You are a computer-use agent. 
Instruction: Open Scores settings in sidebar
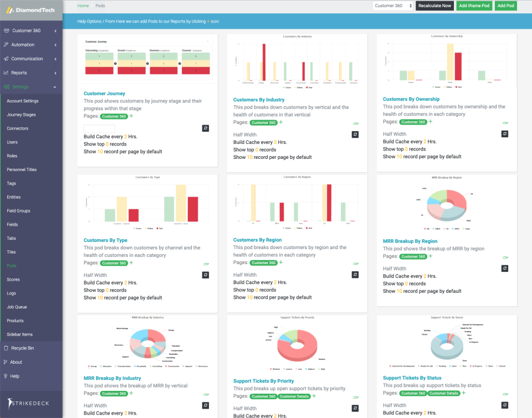point(13,280)
